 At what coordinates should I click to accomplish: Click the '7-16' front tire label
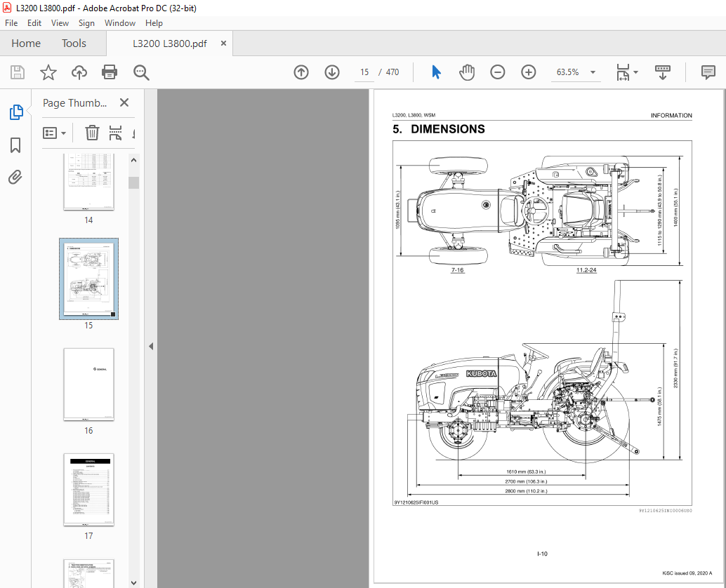pos(458,270)
